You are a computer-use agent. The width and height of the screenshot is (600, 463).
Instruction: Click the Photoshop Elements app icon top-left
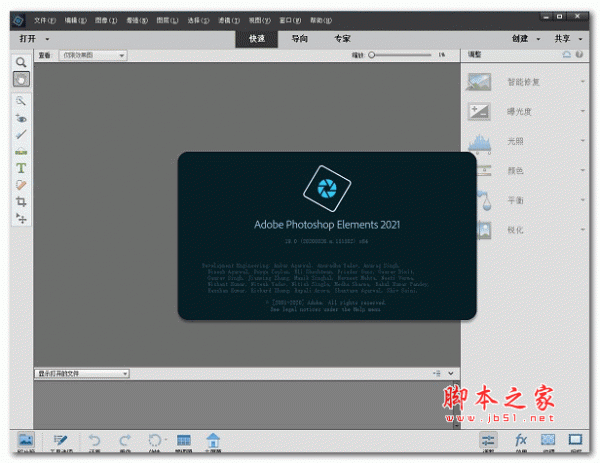pos(18,20)
